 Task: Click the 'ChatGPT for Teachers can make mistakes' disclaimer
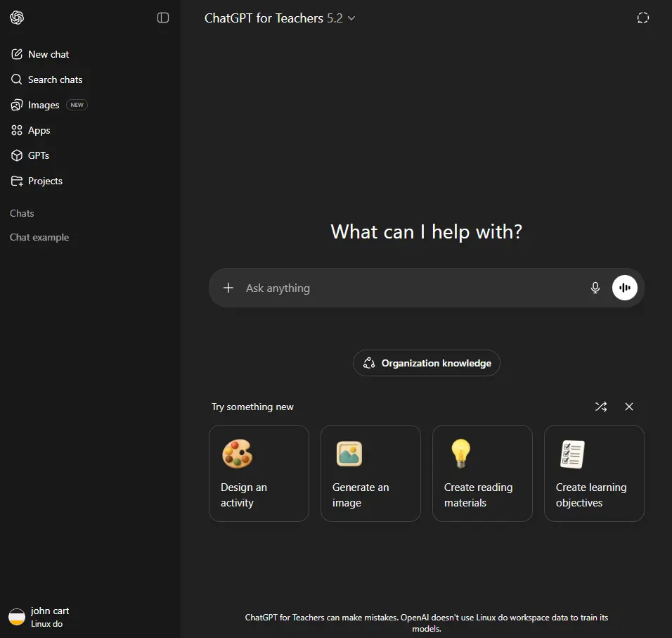point(427,623)
